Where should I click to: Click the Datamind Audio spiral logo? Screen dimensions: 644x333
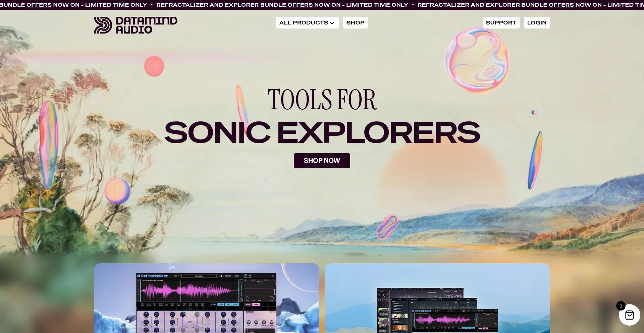click(x=103, y=25)
